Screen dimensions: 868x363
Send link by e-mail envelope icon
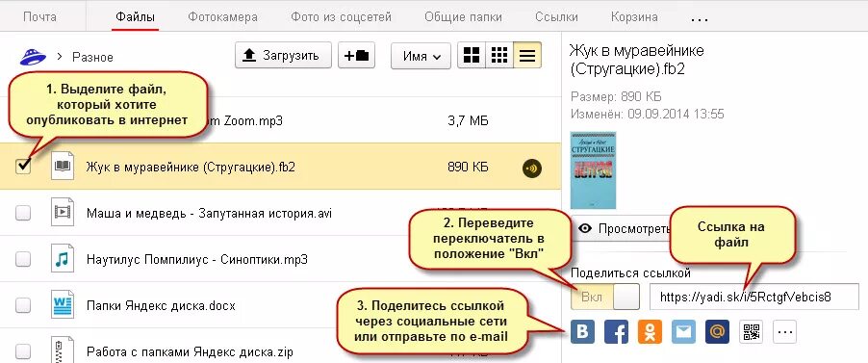pos(683,332)
